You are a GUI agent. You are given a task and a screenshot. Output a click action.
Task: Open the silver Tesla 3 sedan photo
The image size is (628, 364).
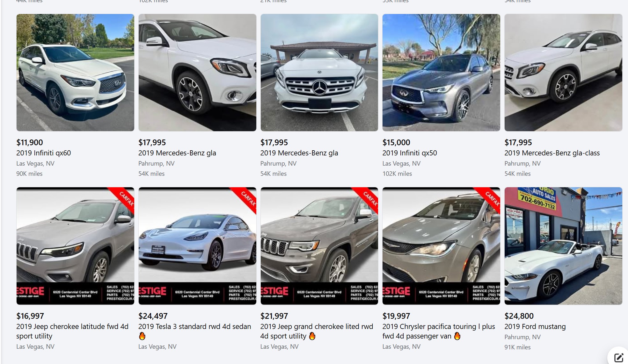(197, 246)
